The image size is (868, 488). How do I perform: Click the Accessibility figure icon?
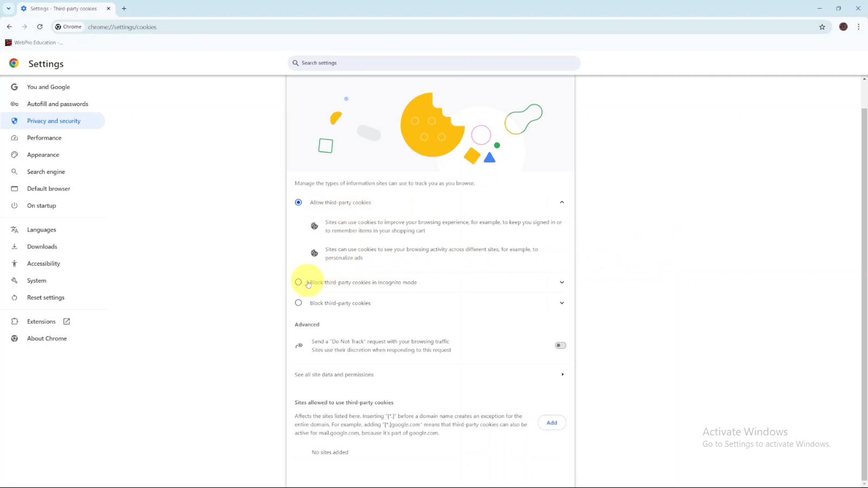click(x=15, y=264)
